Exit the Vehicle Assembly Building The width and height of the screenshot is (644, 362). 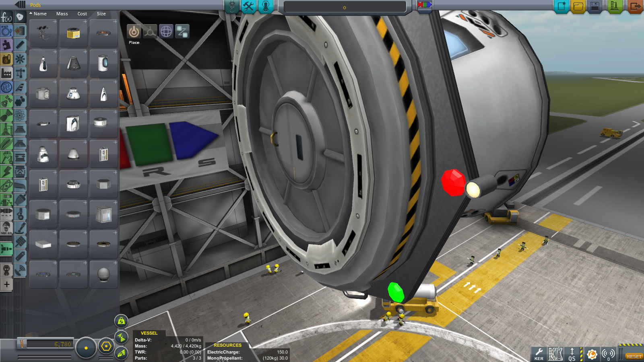pos(635,6)
